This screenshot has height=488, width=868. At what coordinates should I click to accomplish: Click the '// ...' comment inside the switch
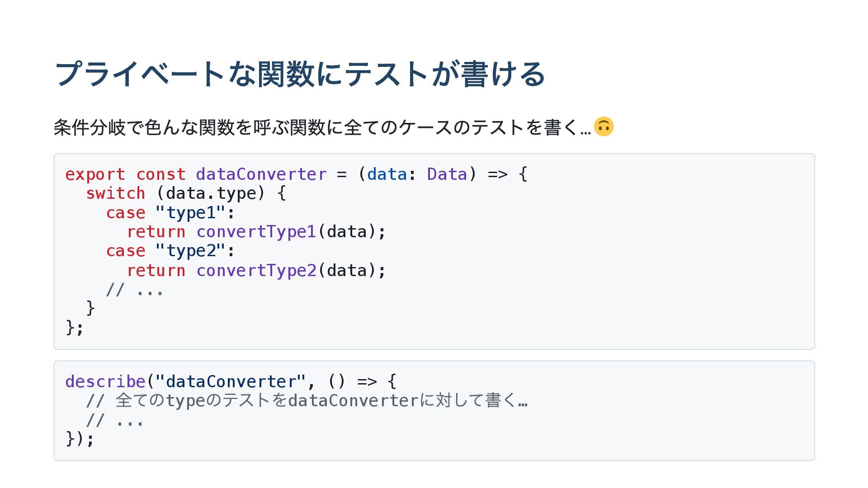pyautogui.click(x=134, y=290)
